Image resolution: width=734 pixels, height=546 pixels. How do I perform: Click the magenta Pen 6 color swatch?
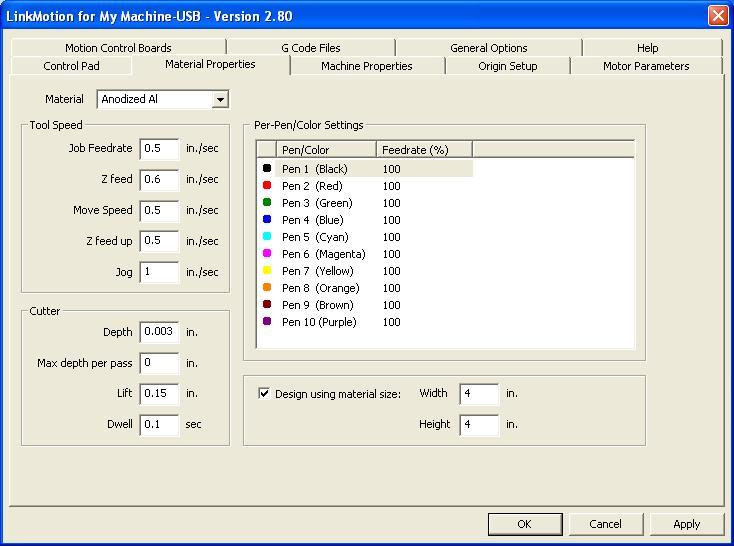(x=267, y=253)
